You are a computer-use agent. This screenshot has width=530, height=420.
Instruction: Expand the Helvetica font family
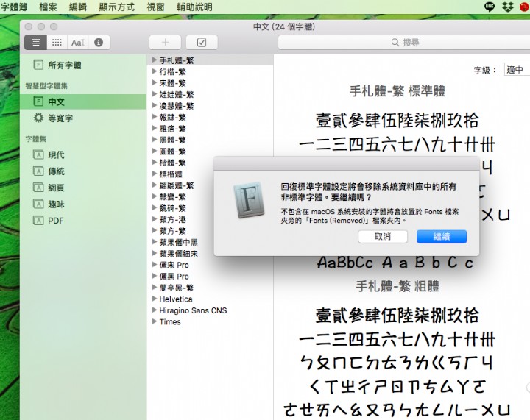click(155, 299)
